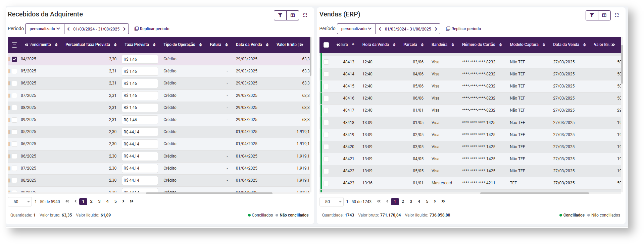Check the 05/2025 row with R$ 1,46
Image resolution: width=644 pixels, height=244 pixels.
point(14,71)
